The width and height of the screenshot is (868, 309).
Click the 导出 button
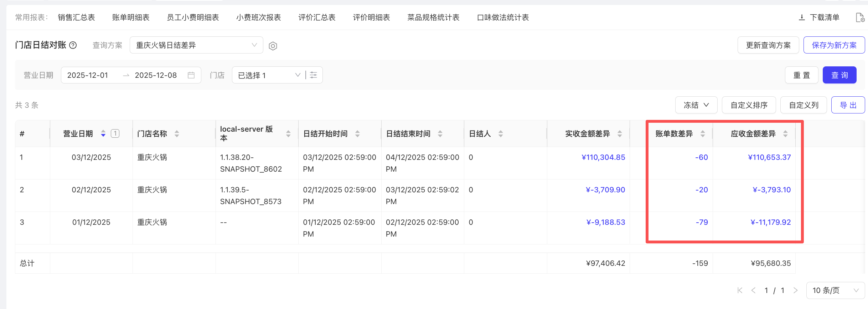[x=848, y=105]
